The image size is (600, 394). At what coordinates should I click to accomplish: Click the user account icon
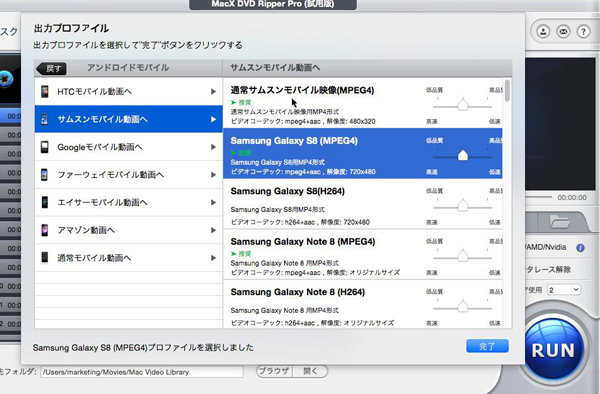pos(543,31)
